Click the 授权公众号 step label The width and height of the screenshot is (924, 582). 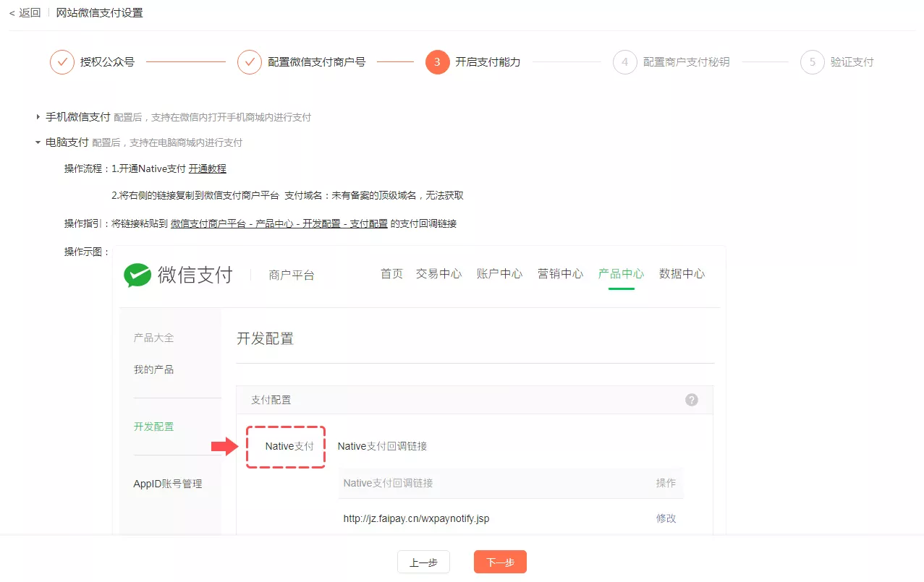(107, 62)
